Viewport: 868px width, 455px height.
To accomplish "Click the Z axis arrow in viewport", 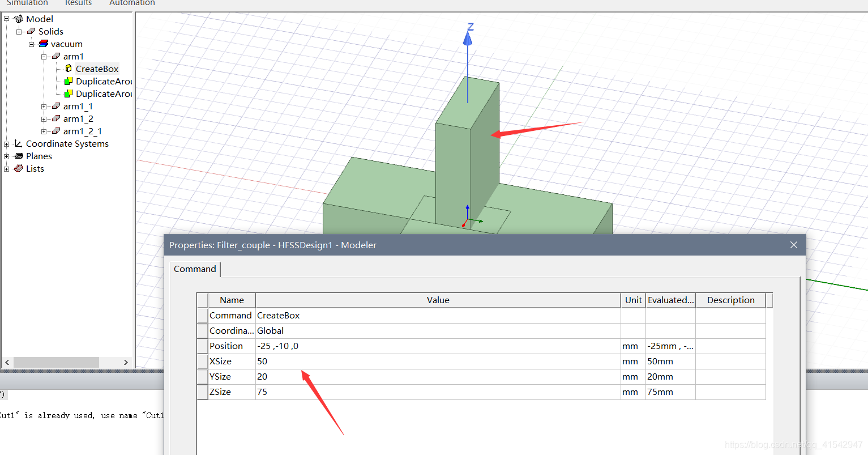I will coord(468,39).
